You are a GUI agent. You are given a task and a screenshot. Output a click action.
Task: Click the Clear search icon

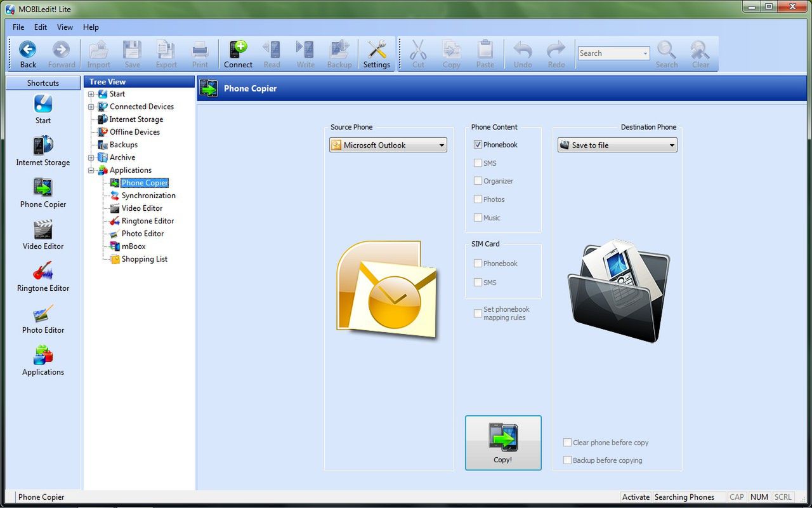(x=700, y=54)
